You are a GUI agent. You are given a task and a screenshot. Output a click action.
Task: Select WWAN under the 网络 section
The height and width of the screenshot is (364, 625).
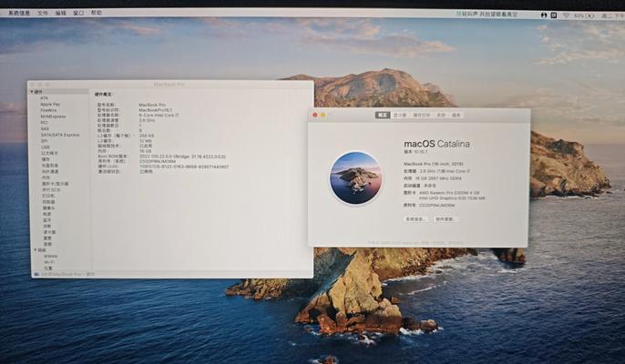coord(51,257)
